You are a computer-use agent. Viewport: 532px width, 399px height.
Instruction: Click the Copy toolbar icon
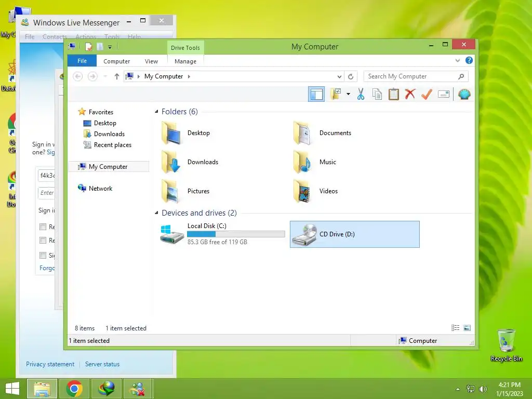point(377,94)
